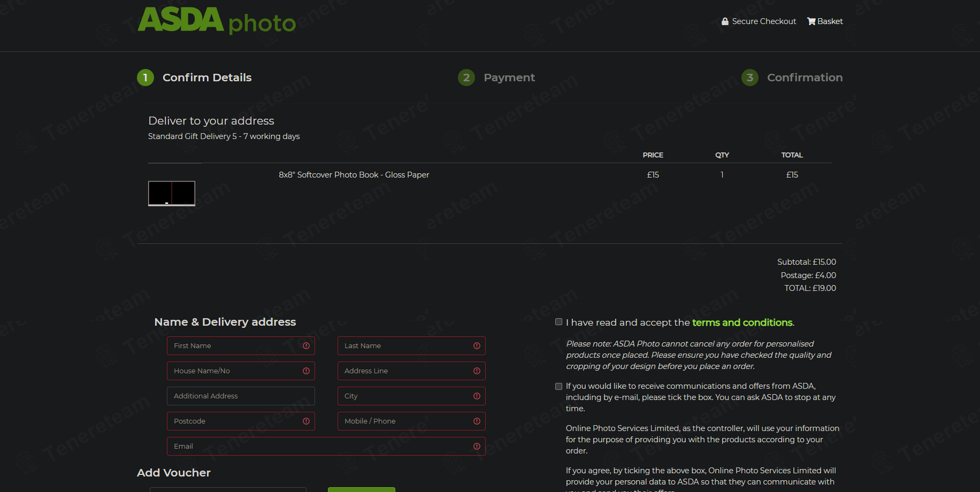This screenshot has width=980, height=492.
Task: Tick the ASDA communications and offers checkbox
Action: pos(559,386)
